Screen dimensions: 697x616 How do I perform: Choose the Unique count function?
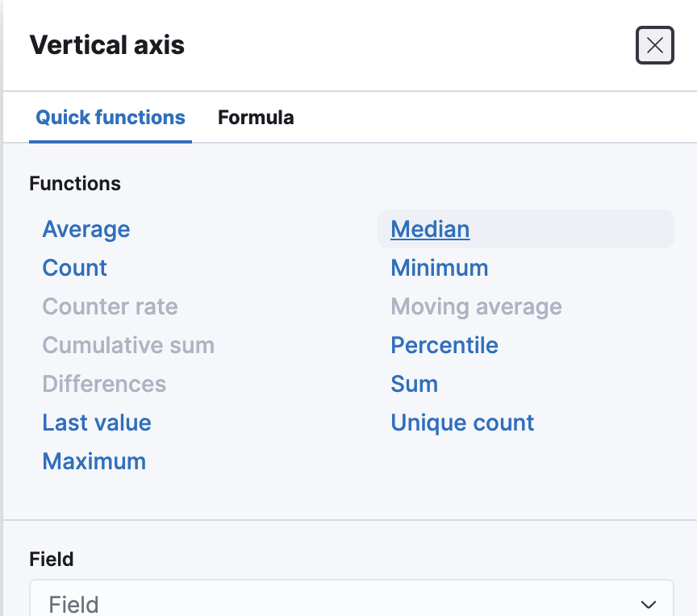pyautogui.click(x=462, y=422)
